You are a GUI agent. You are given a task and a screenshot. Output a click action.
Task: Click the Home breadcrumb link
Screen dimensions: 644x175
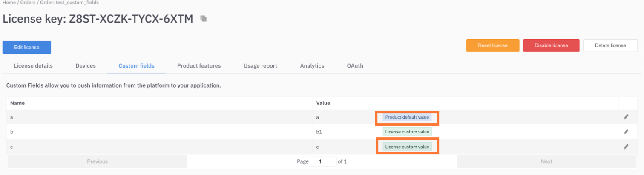[9, 3]
